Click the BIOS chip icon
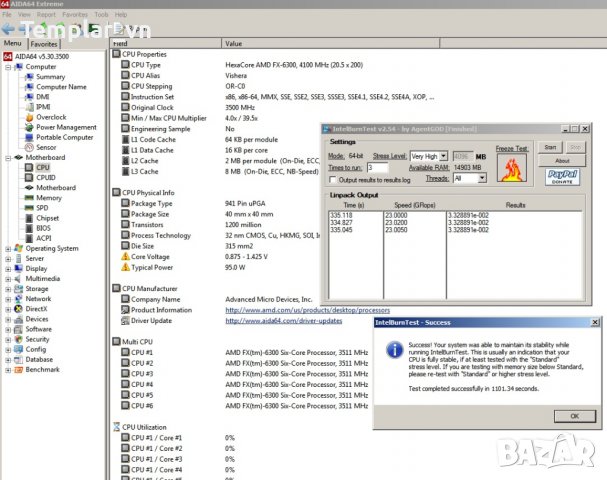This screenshot has height=480, width=607. [x=29, y=228]
